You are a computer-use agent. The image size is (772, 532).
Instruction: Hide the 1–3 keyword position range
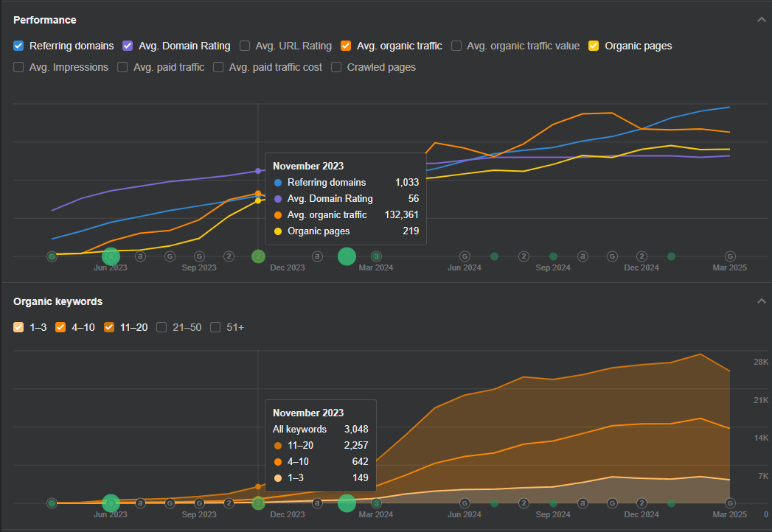[x=18, y=327]
